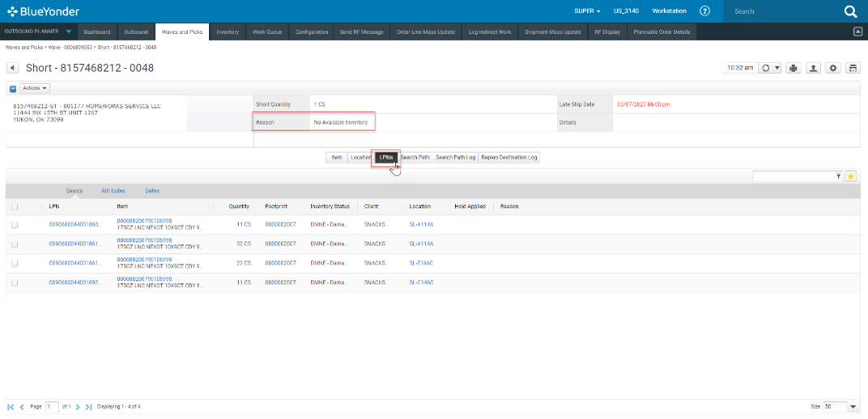Click the export upload icon
The width and height of the screenshot is (868, 419).
[x=814, y=68]
